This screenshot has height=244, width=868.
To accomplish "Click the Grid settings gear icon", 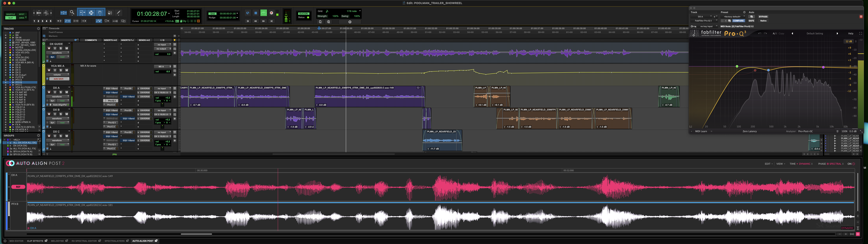I will coord(350,22).
